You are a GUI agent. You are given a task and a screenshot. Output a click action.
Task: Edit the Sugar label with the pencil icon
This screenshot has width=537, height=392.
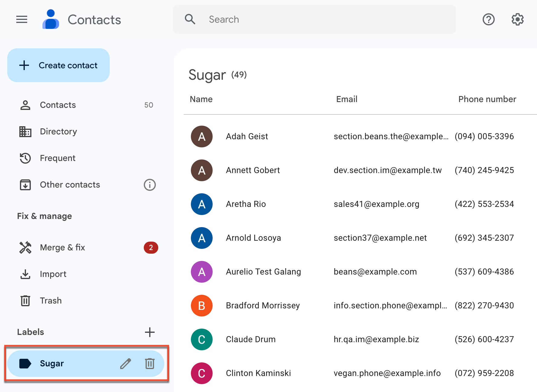[125, 364]
